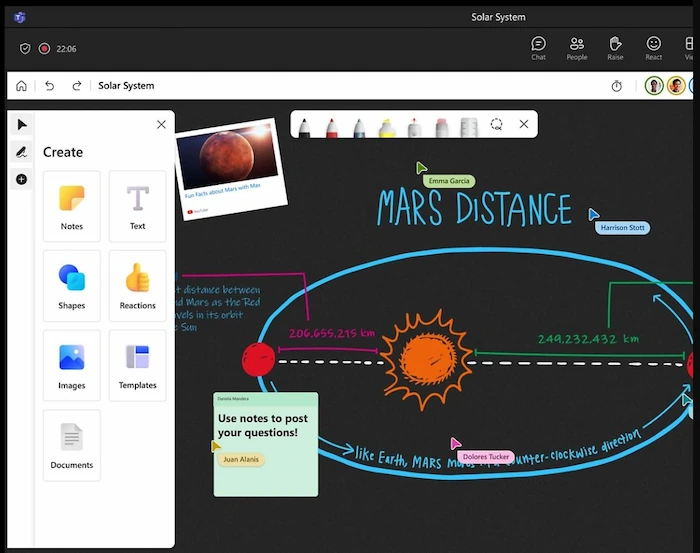Go to whiteboard Home

pos(21,86)
